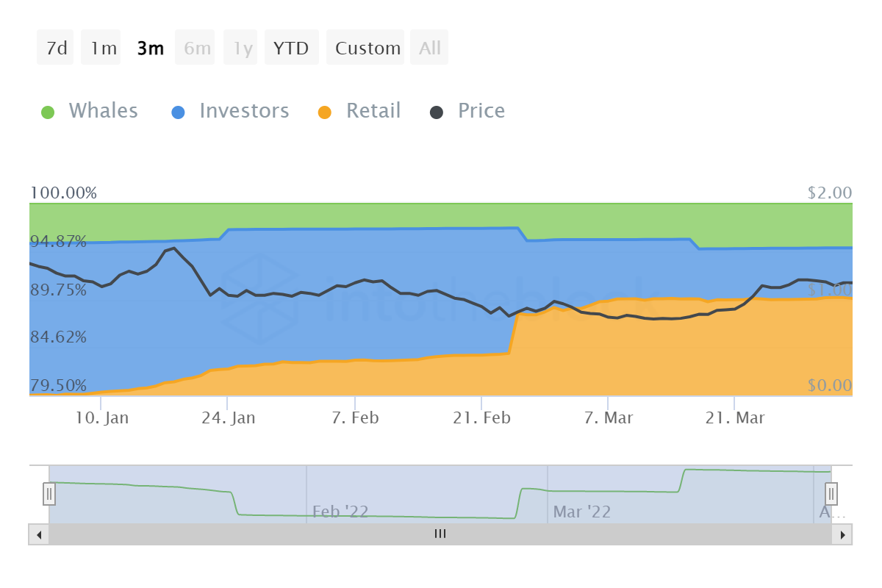Select the YTD range option

point(291,49)
